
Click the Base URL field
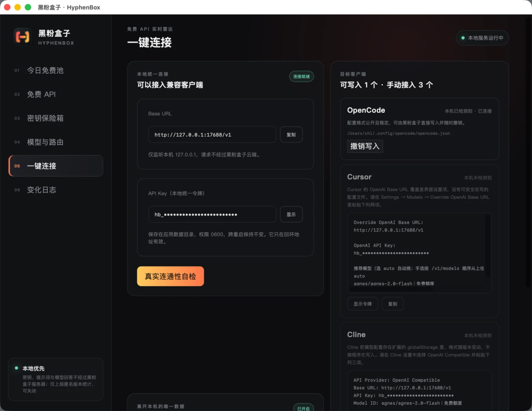(212, 135)
